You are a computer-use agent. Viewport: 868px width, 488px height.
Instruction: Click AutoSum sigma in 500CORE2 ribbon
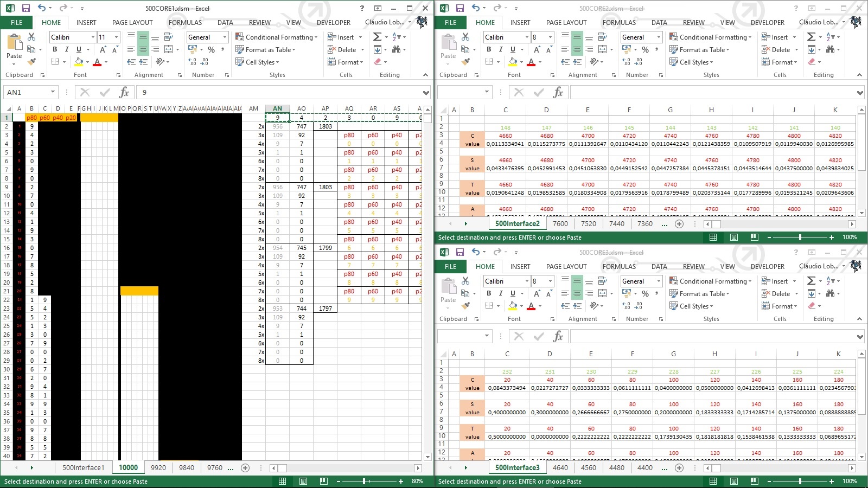pos(811,37)
